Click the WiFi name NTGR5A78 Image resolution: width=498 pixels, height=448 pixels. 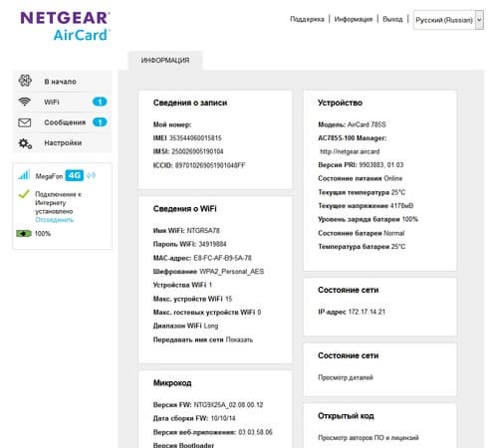tap(203, 231)
